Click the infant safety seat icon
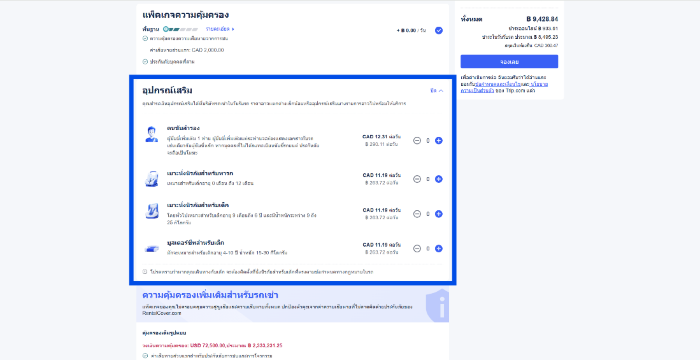This screenshot has height=360, width=700. (152, 179)
